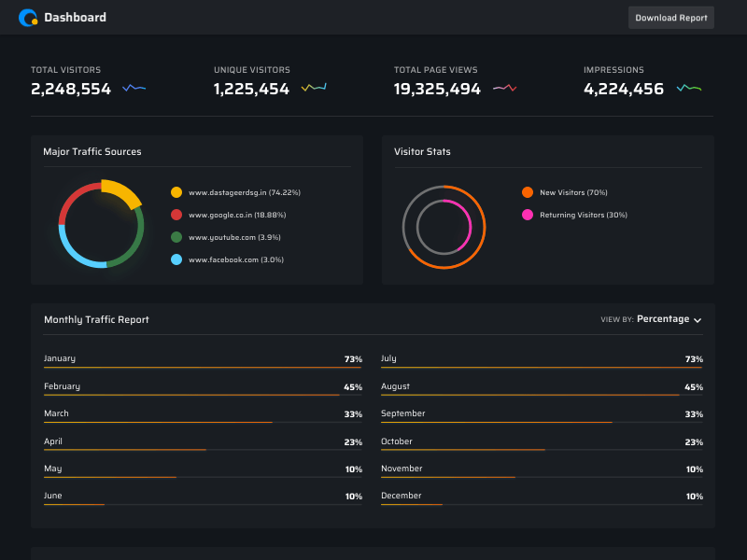
Task: Toggle the pink Returning Visitors legend marker
Action: pyautogui.click(x=528, y=215)
